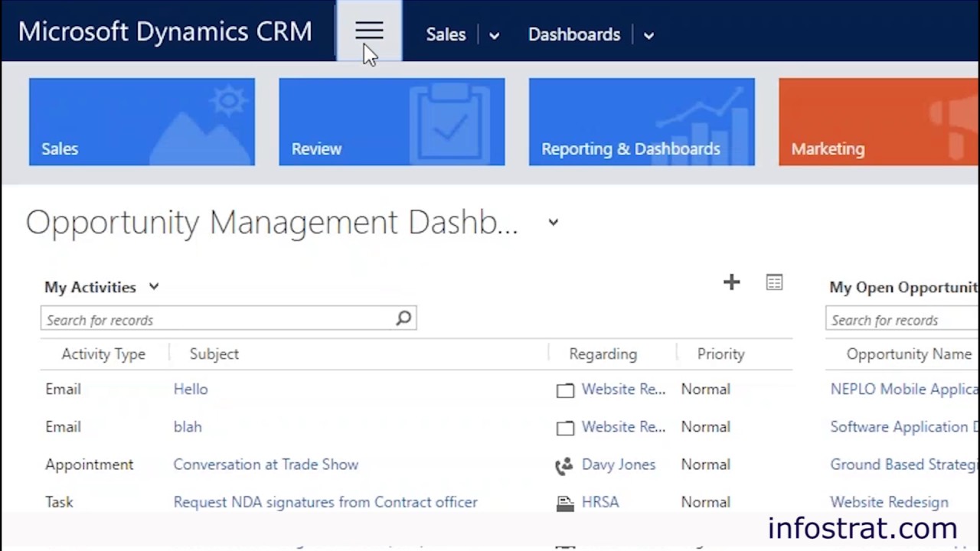The image size is (980, 551).
Task: Click the folder icon in the Hello row
Action: tap(565, 390)
